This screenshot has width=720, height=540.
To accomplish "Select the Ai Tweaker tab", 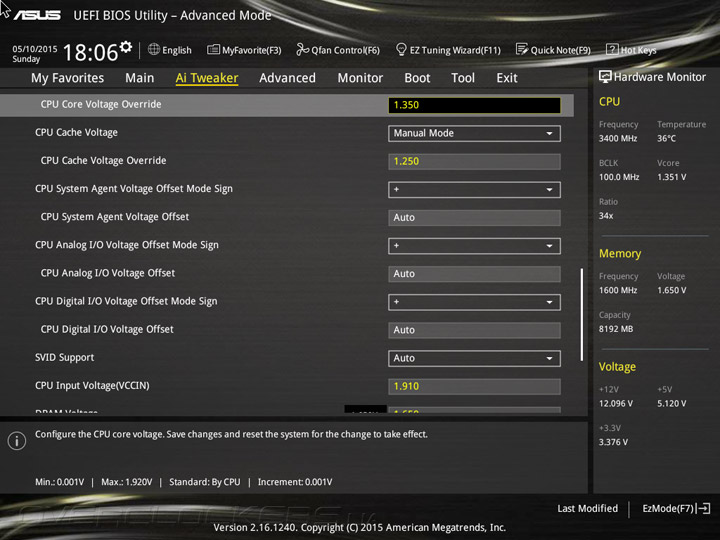I will (x=207, y=78).
